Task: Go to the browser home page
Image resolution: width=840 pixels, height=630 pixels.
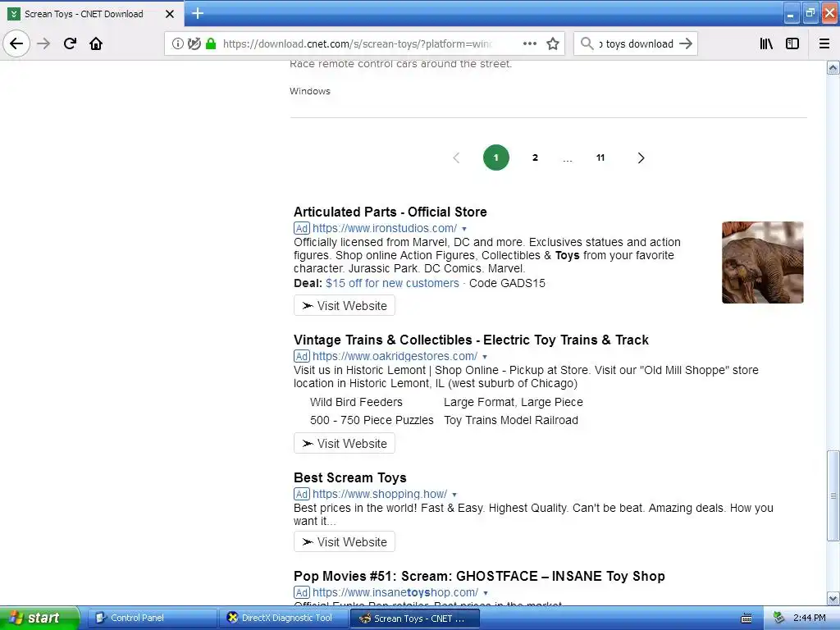Action: click(x=96, y=43)
